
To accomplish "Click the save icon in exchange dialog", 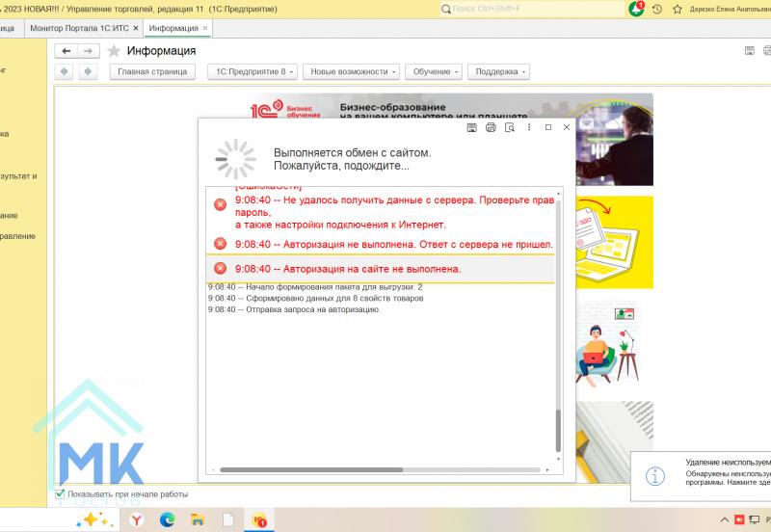I will click(471, 127).
